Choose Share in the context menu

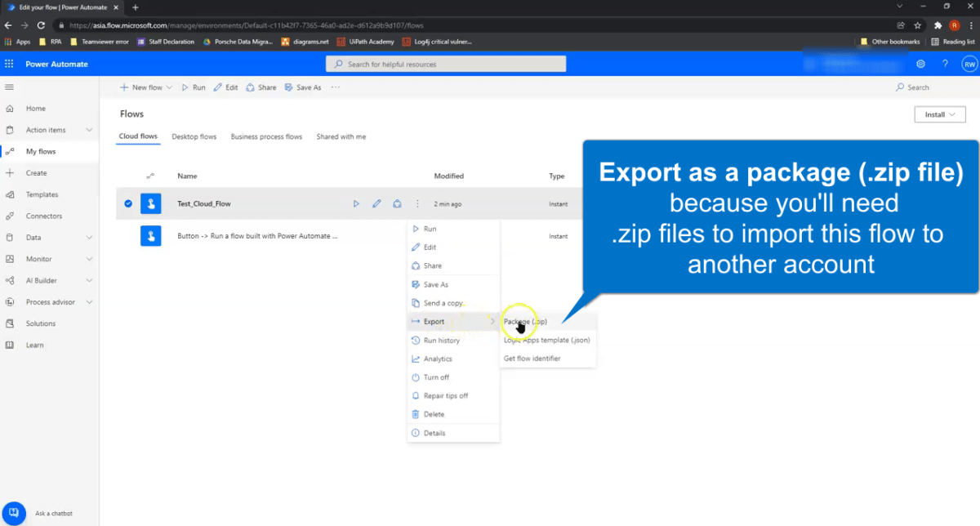pos(453,265)
